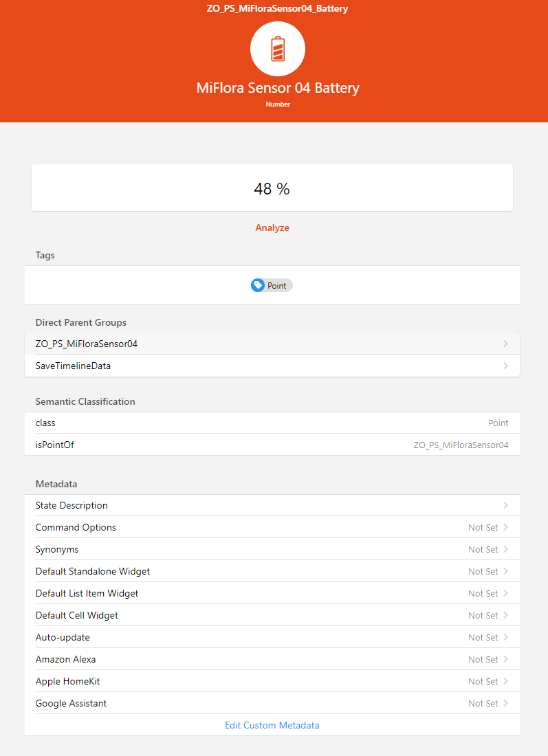The image size is (548, 756).
Task: Open the Analyze view
Action: coord(272,226)
